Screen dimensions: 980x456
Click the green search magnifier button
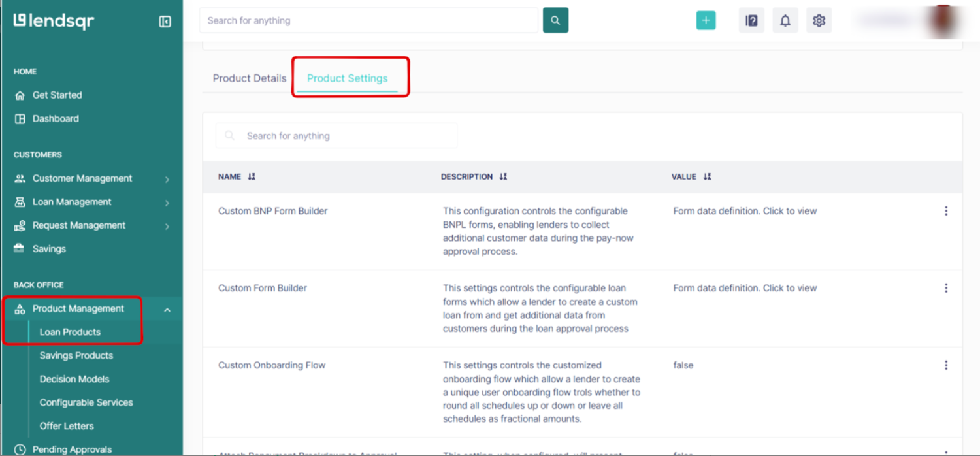point(555,20)
